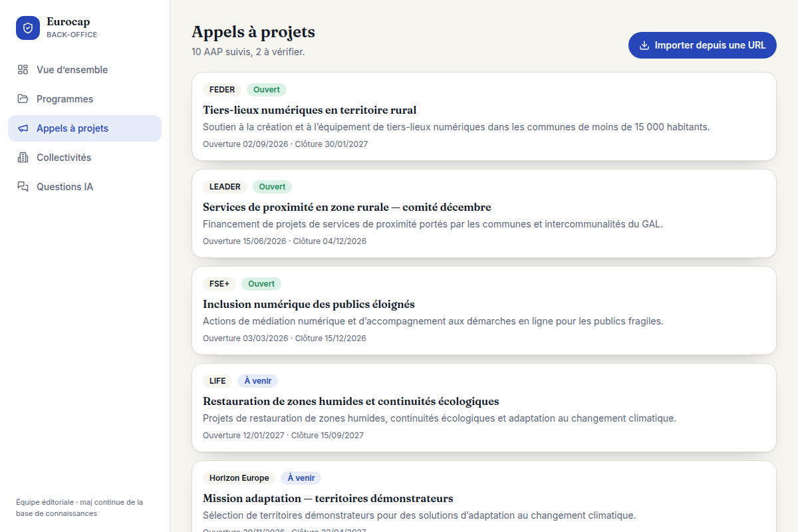Click Importer depuis une URL button

(x=702, y=45)
